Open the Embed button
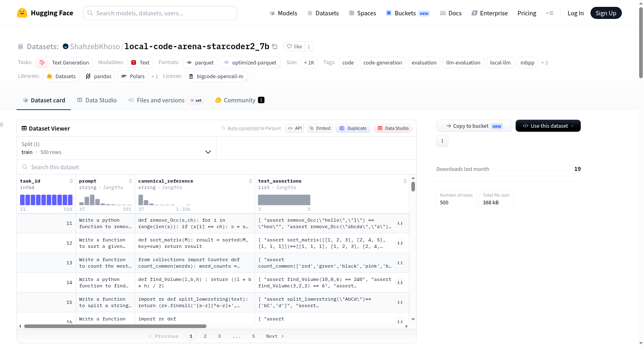The image size is (644, 347). pyautogui.click(x=320, y=128)
